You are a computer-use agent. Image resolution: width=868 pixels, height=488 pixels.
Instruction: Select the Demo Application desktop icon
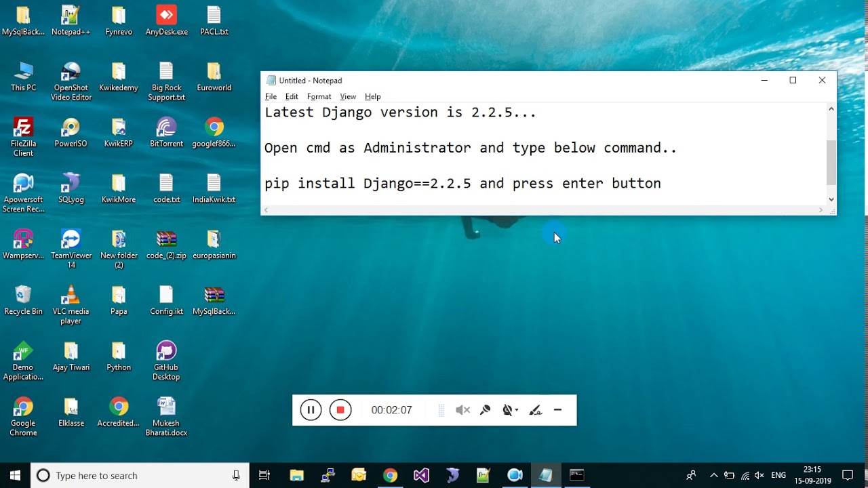(x=23, y=361)
